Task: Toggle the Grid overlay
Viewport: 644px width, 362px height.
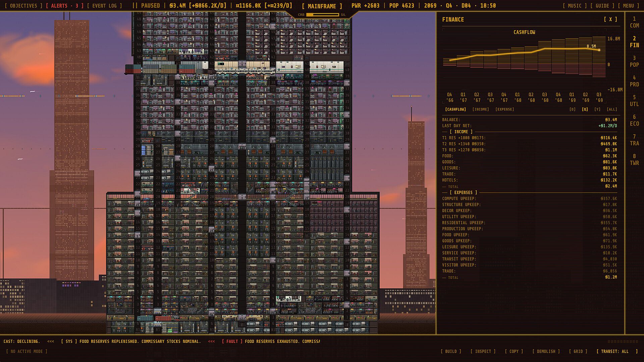Action: click(x=578, y=351)
